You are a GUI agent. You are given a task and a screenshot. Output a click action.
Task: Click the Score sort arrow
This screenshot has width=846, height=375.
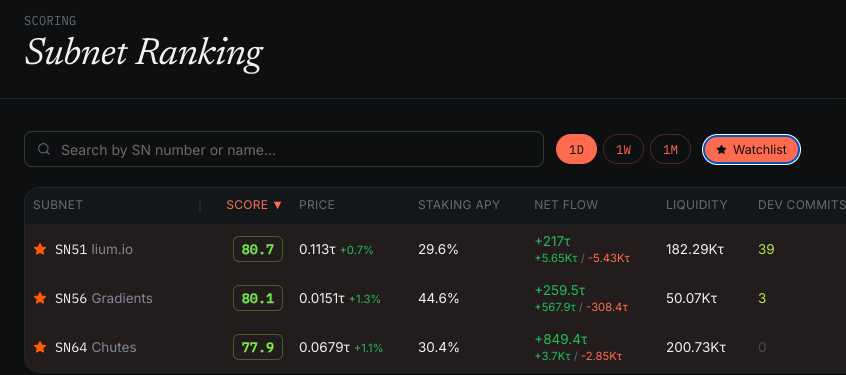coord(277,205)
